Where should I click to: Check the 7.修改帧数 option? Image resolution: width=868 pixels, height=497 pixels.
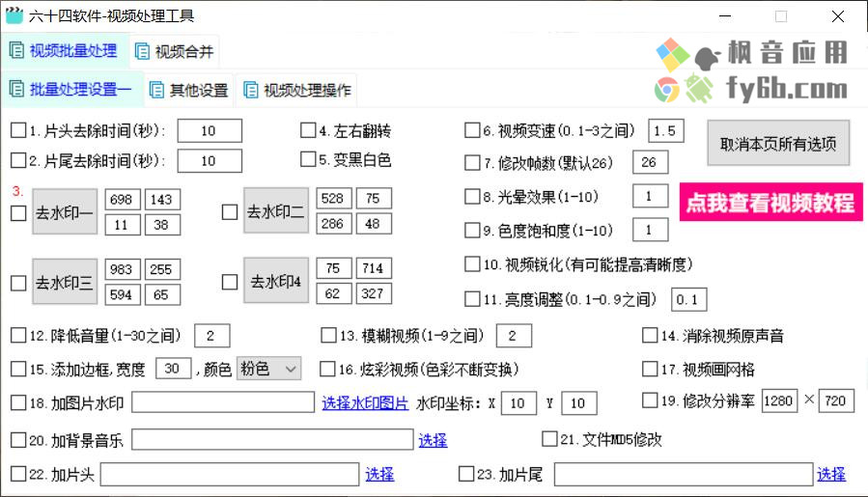(472, 163)
